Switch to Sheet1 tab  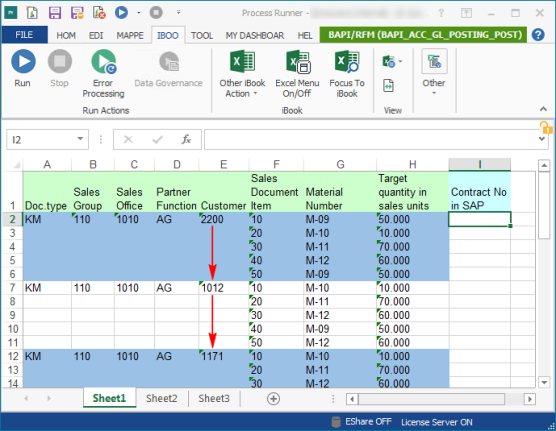coord(109,398)
